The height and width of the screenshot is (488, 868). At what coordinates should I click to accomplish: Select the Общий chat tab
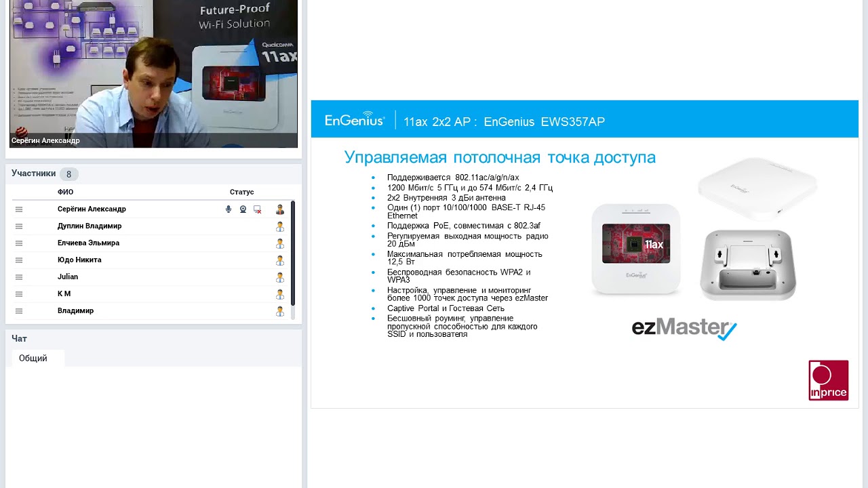pos(37,358)
